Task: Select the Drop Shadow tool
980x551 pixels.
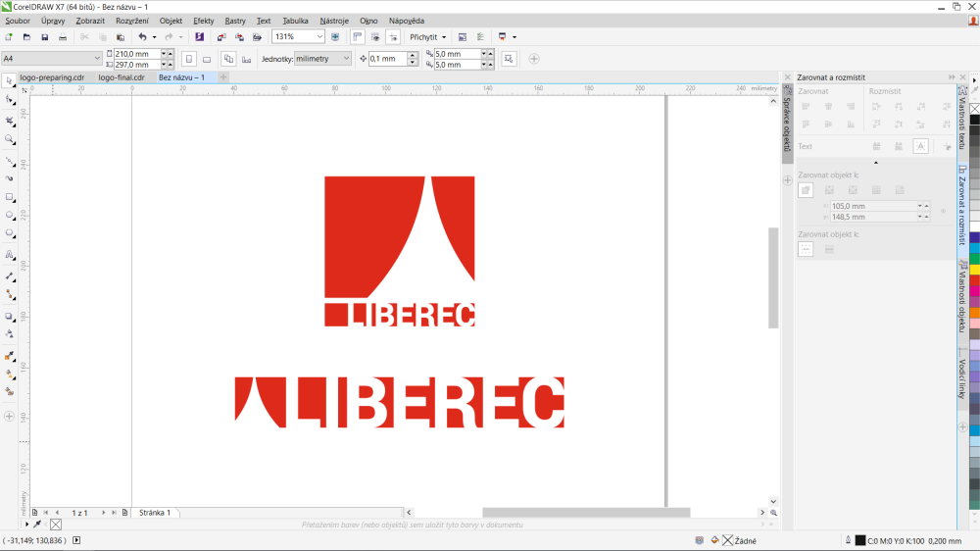Action: [9, 317]
